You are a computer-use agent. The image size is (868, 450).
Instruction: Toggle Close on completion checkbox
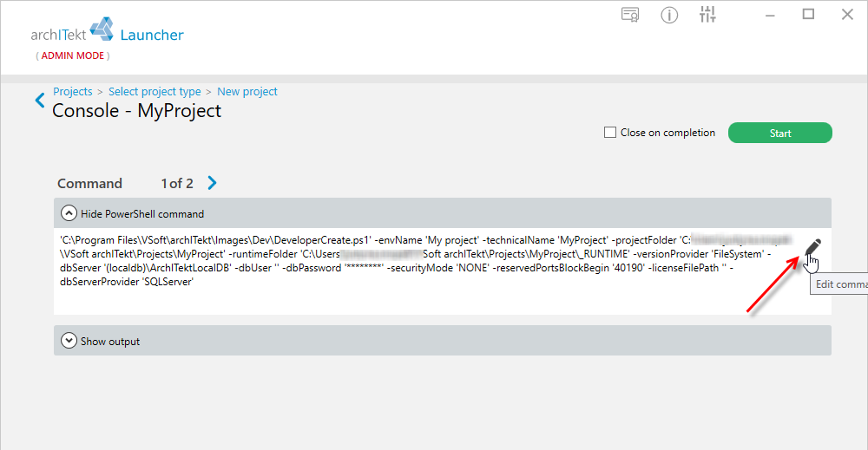(x=610, y=133)
